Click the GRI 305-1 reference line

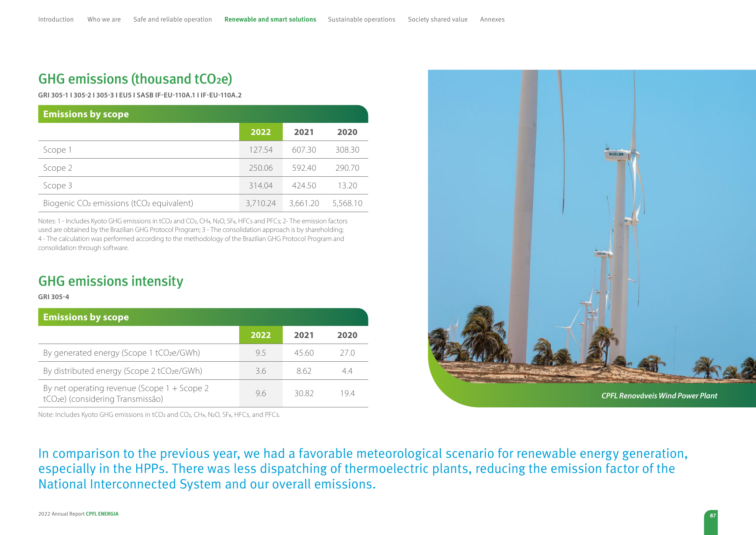[x=140, y=95]
